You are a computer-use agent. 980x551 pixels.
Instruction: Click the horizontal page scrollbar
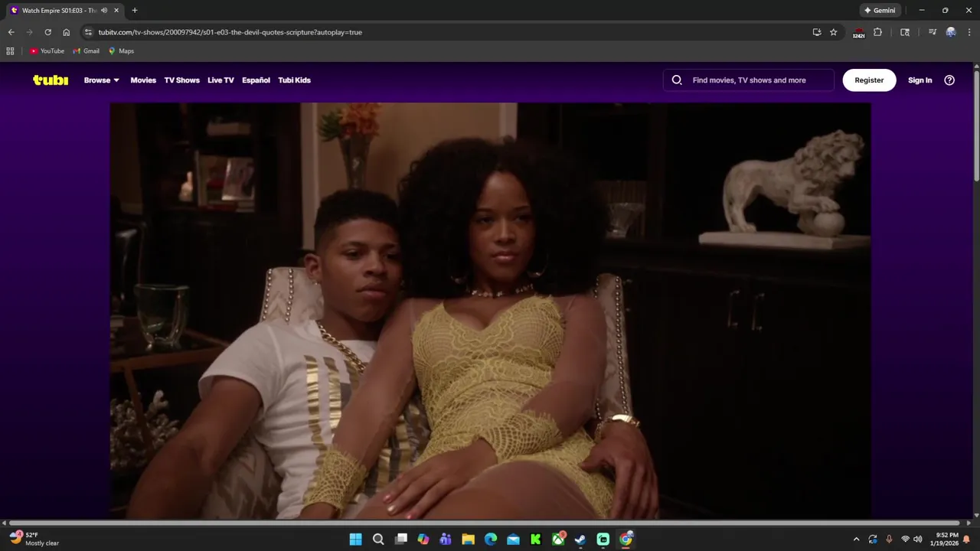[x=486, y=523]
